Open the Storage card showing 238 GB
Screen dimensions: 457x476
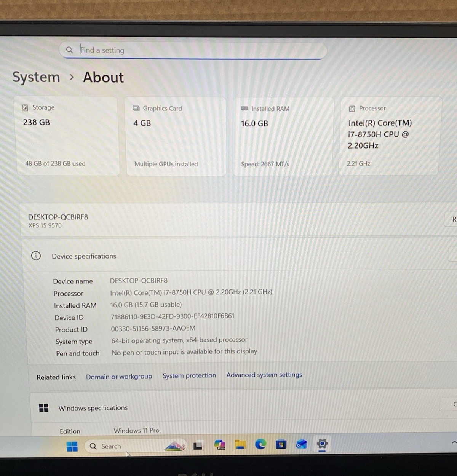pyautogui.click(x=67, y=136)
